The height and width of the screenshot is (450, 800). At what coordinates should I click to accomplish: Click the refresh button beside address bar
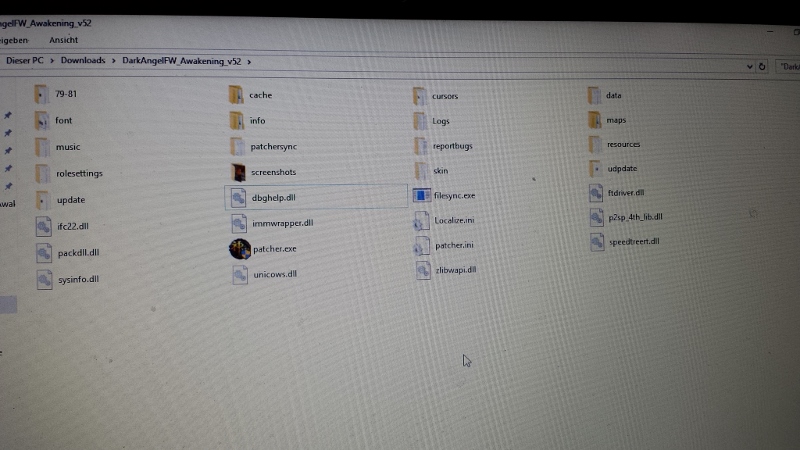click(763, 66)
